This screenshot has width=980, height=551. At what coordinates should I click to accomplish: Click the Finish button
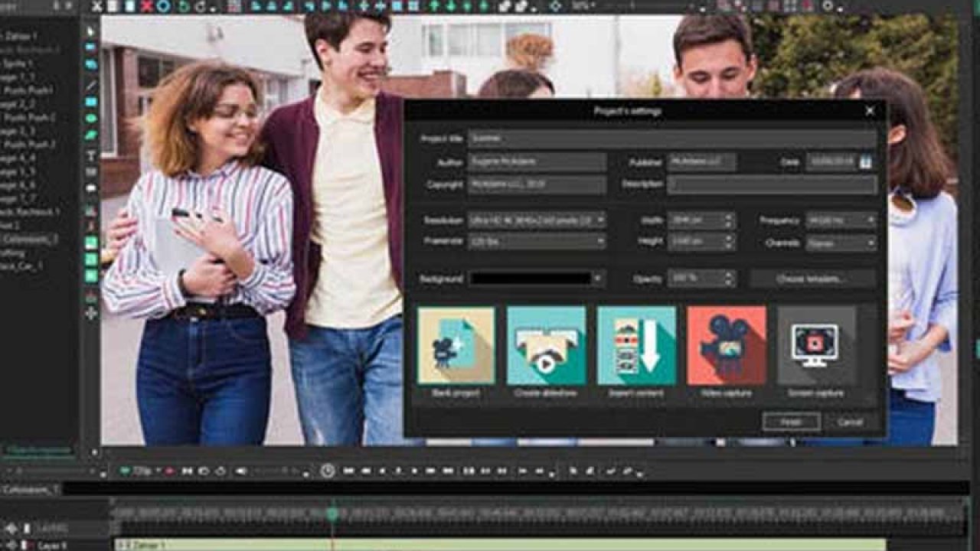point(791,422)
